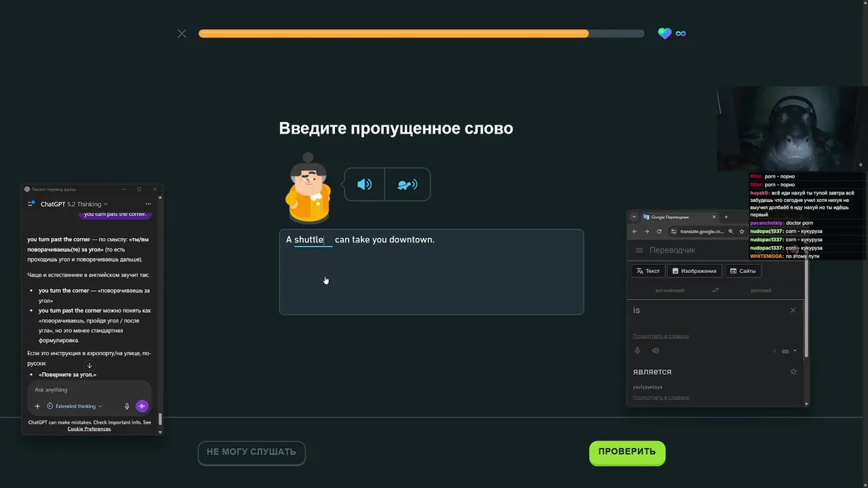Click the plus attach button in ChatGPT
The height and width of the screenshot is (488, 868).
point(37,406)
